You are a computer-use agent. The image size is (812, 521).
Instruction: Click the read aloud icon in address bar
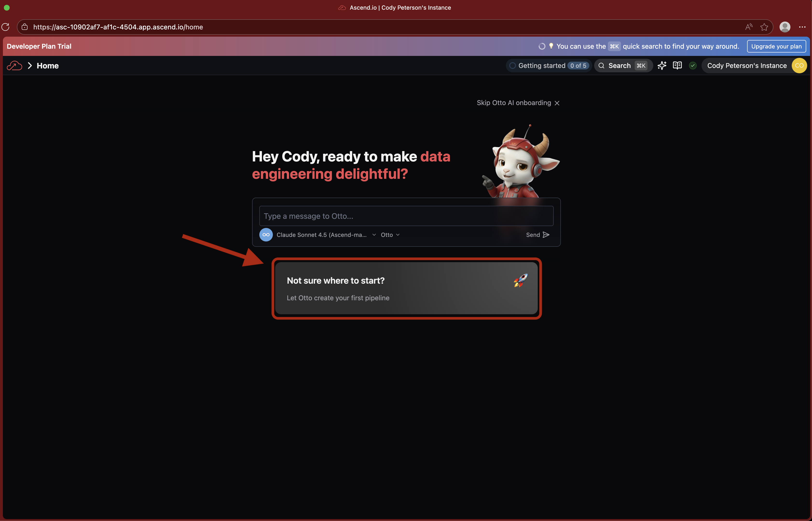749,27
